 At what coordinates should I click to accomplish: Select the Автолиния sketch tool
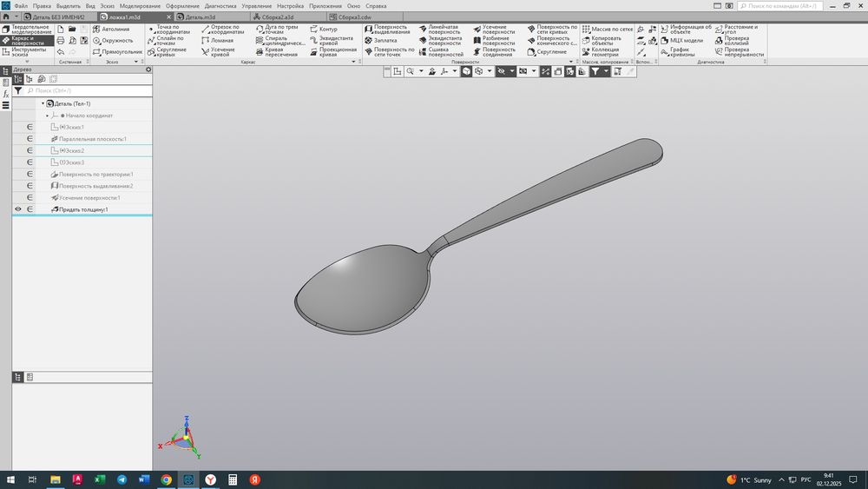coord(111,29)
